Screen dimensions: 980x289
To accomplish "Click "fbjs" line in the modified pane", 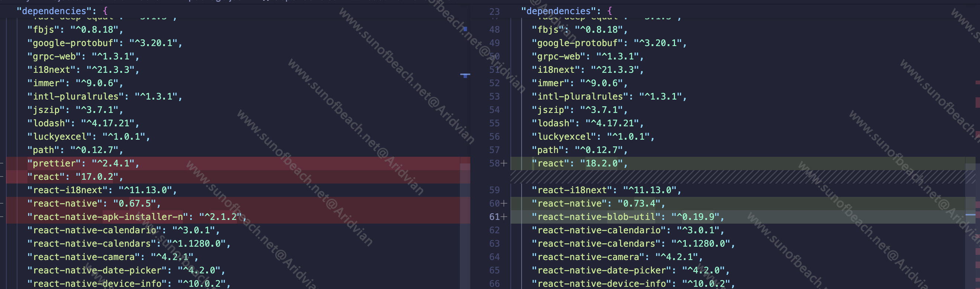I will click(x=580, y=30).
